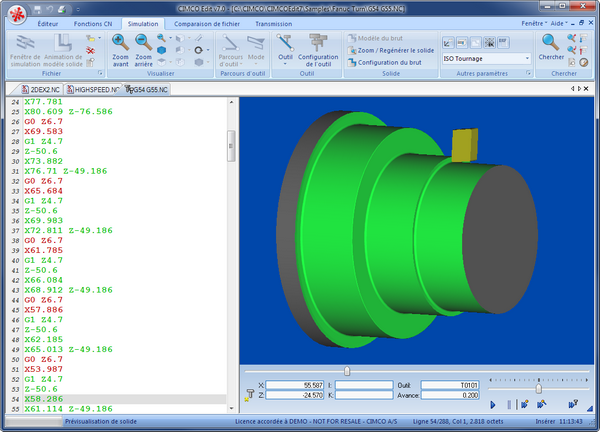Click the clock/gauge icon in Chercher group
Viewport: 600px width, 432px height.
click(584, 62)
